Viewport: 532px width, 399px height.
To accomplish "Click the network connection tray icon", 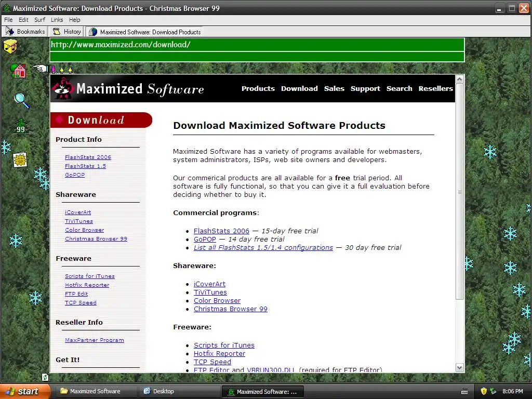I will pyautogui.click(x=493, y=391).
